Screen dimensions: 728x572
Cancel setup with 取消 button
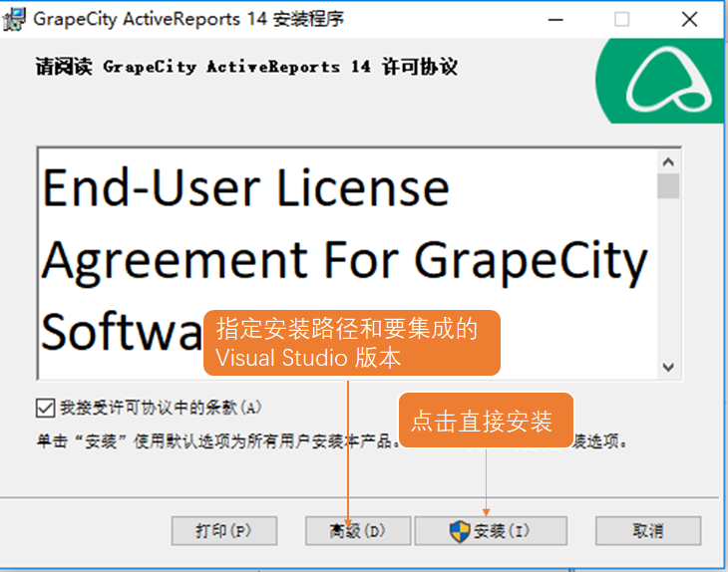click(648, 531)
